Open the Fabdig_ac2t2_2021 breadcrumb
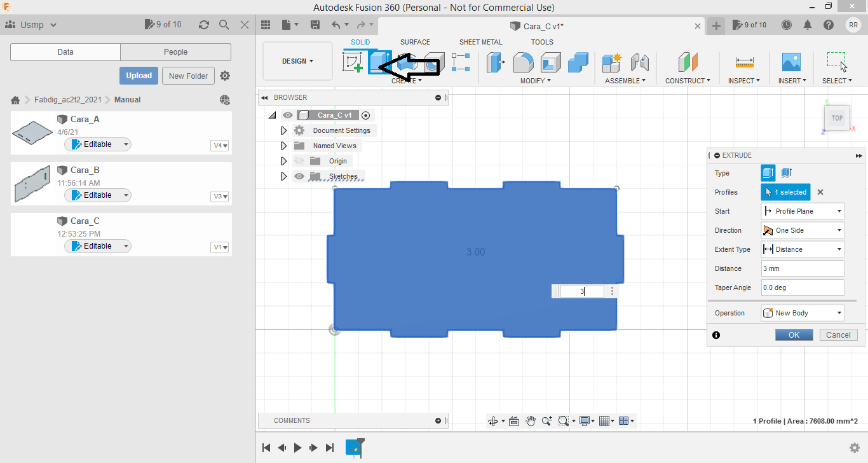Viewport: 868px width, 463px height. pos(68,100)
